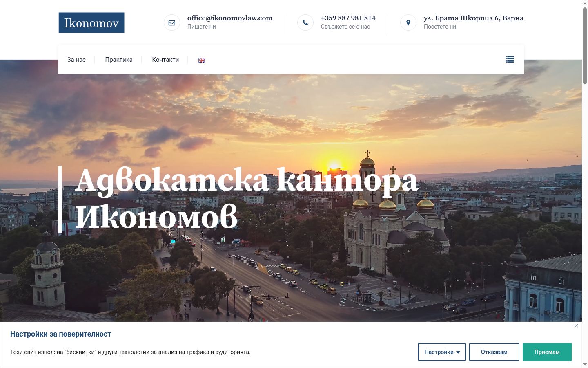Open the Контакти menu item

[x=165, y=60]
